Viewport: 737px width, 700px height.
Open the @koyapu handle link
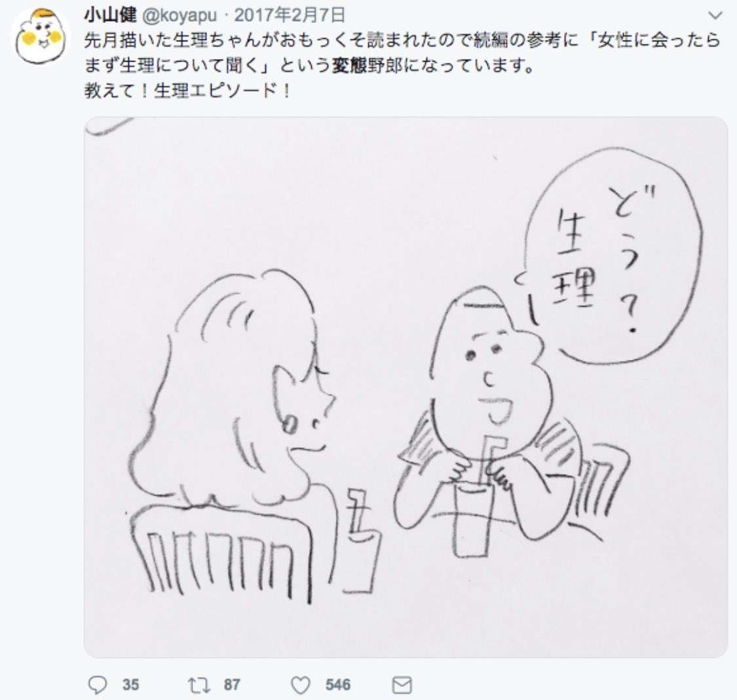point(180,16)
